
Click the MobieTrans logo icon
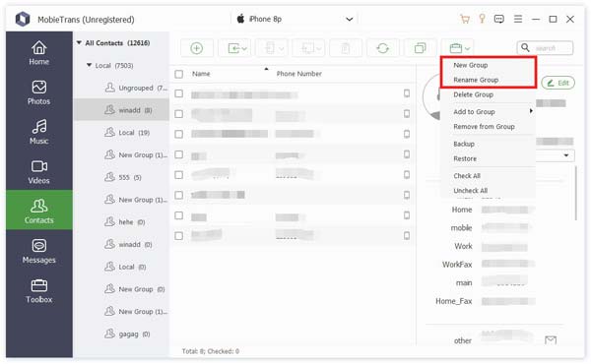pyautogui.click(x=23, y=19)
